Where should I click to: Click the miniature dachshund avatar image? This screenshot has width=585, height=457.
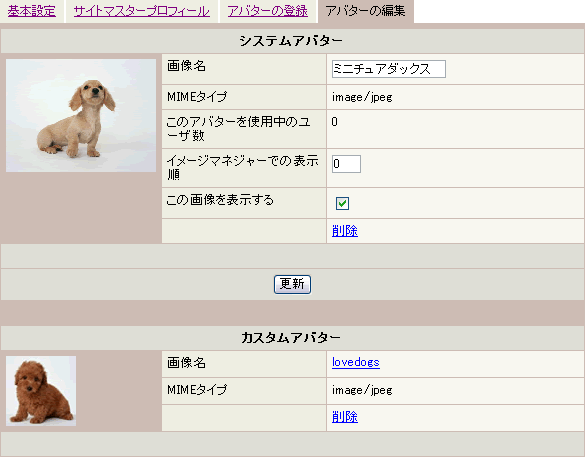[81, 115]
